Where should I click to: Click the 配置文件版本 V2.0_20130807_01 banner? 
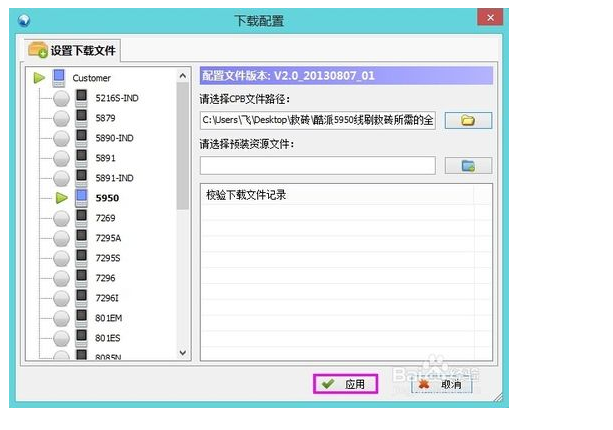pos(346,75)
